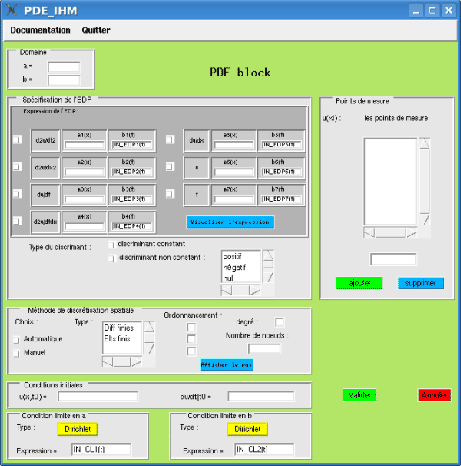Check the Automatique choice box
Image resolution: width=461 pixels, height=466 pixels.
16,340
